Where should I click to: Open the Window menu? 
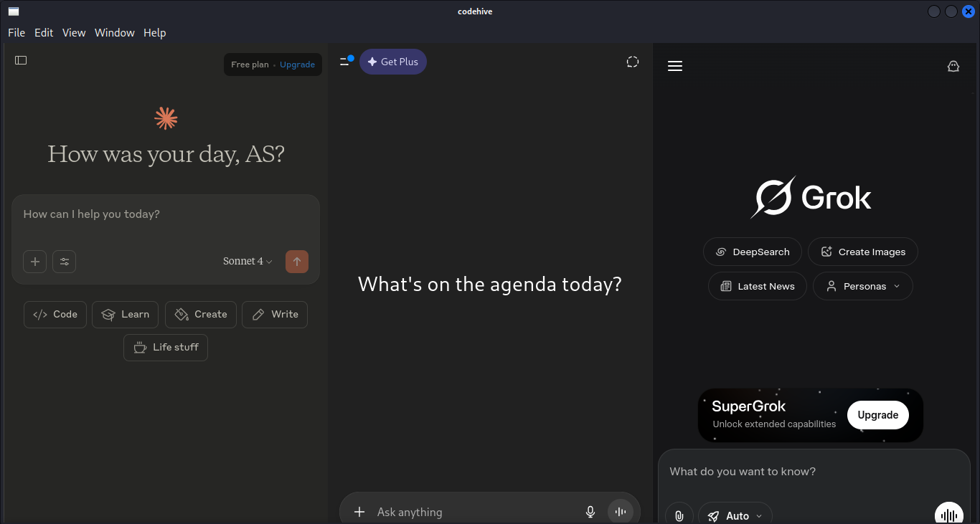point(115,33)
